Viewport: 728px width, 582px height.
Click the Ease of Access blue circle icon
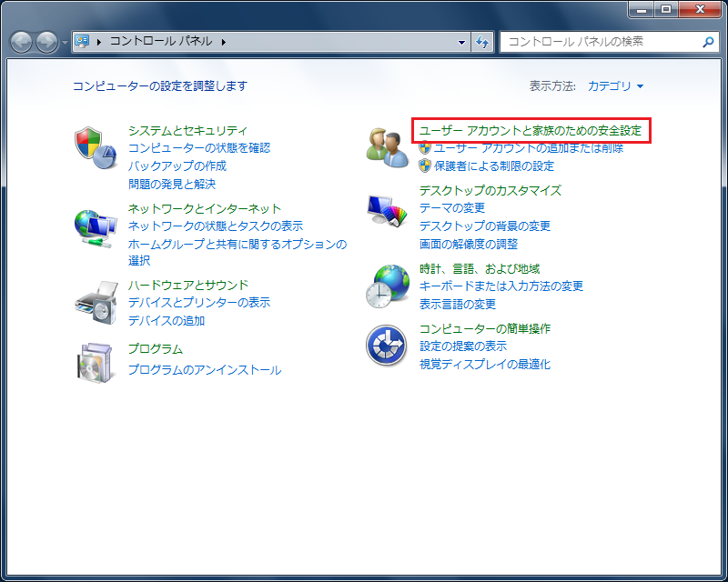[x=387, y=346]
